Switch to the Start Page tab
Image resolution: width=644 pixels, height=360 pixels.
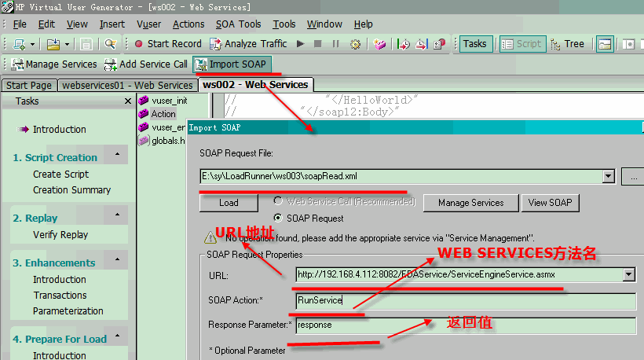click(x=29, y=86)
